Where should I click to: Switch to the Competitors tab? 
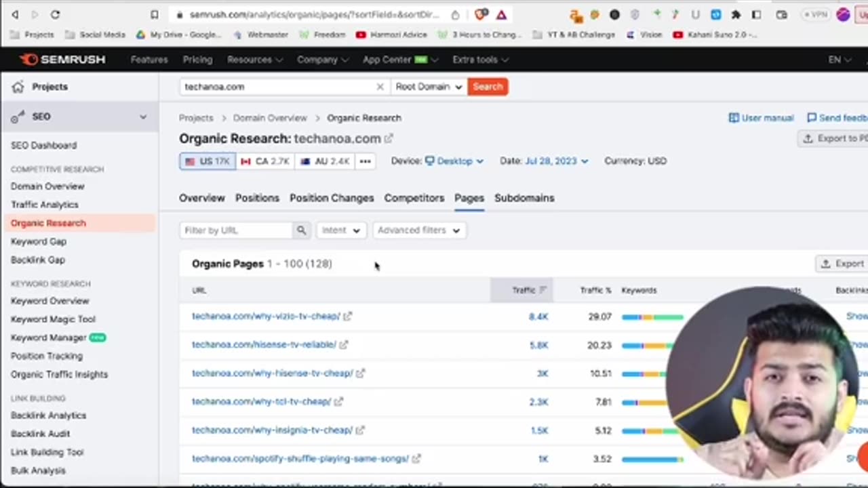coord(414,198)
